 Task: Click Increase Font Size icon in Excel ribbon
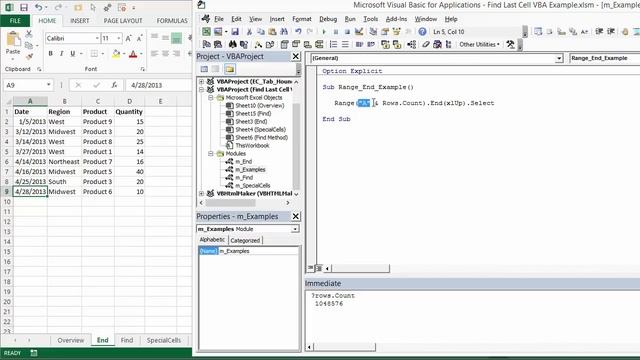tap(129, 38)
